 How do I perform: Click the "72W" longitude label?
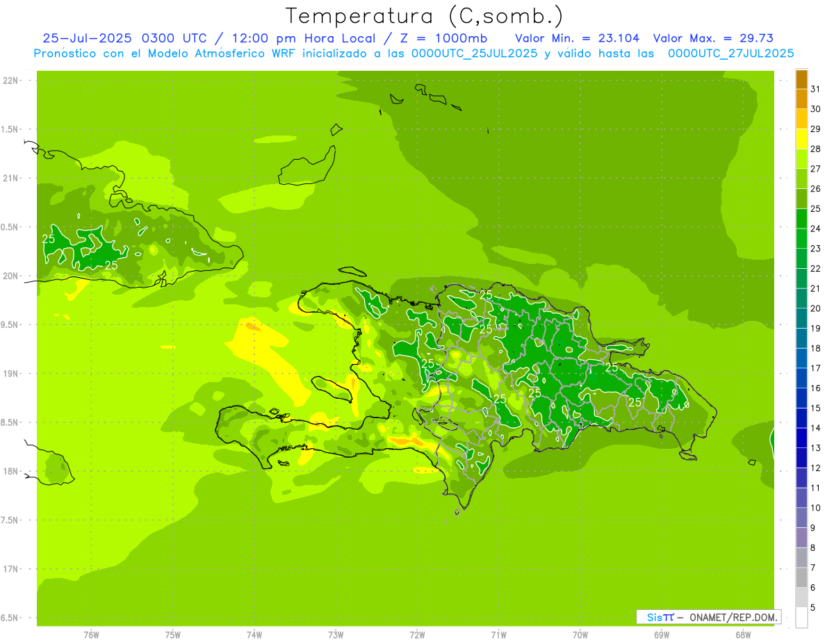point(417,635)
